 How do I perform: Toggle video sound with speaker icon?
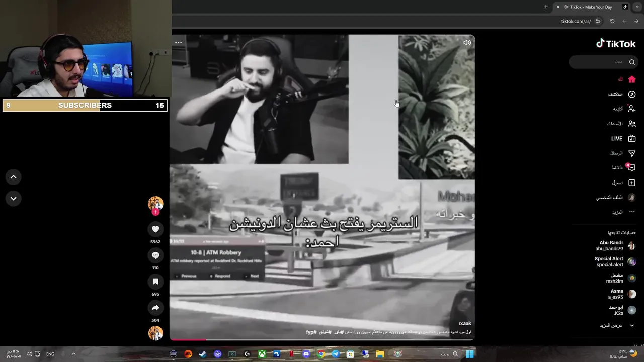click(x=467, y=43)
